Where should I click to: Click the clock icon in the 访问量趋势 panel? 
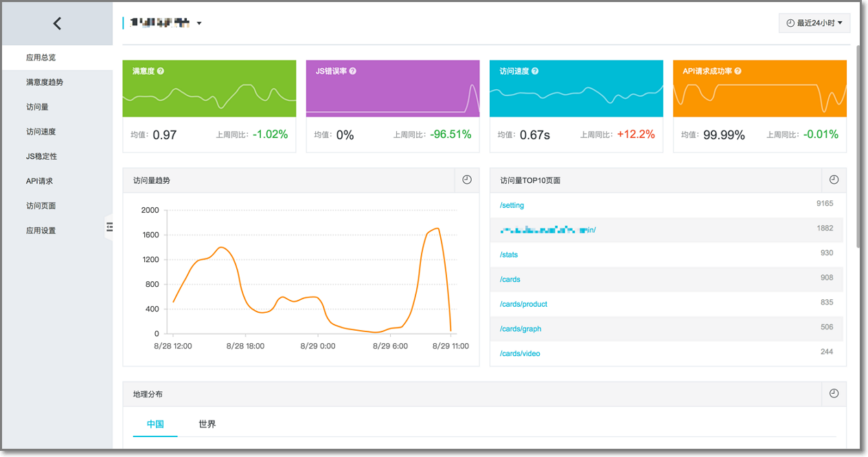[467, 180]
